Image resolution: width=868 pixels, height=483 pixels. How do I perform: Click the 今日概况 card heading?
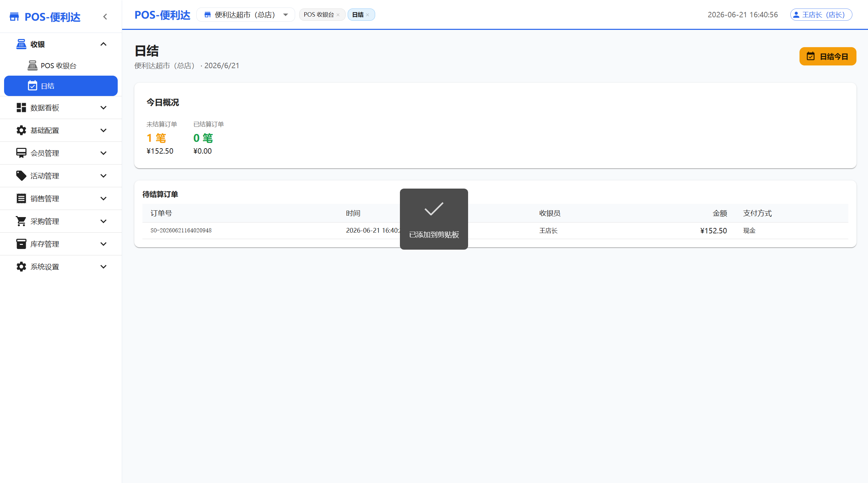pyautogui.click(x=162, y=102)
